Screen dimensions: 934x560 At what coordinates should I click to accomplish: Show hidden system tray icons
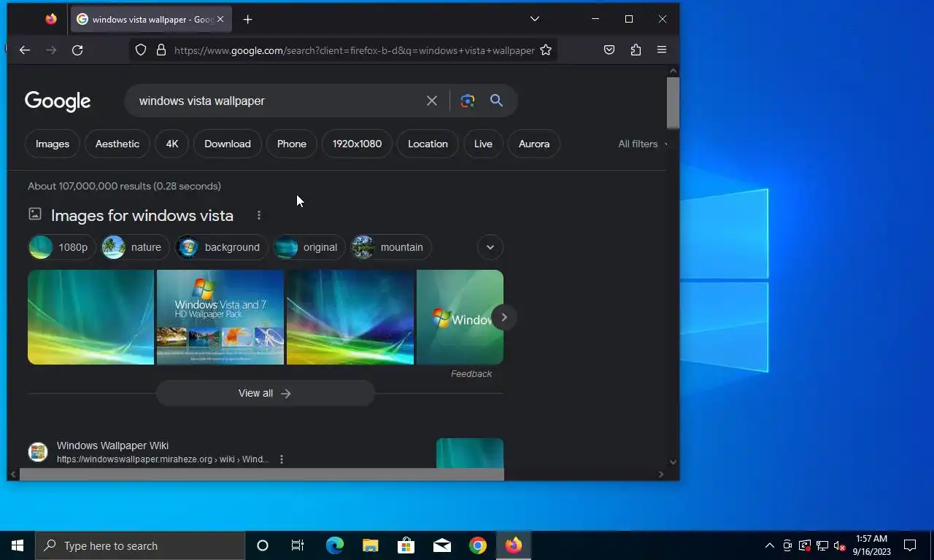[770, 545]
